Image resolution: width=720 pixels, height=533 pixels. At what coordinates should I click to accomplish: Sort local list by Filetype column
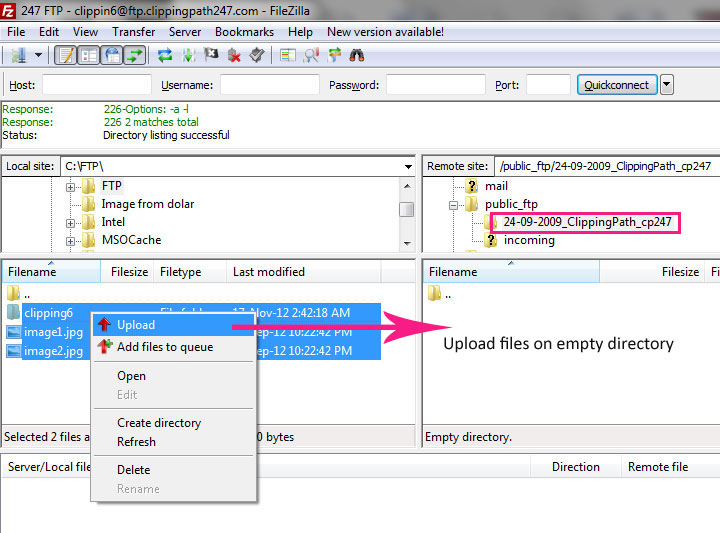coord(190,272)
